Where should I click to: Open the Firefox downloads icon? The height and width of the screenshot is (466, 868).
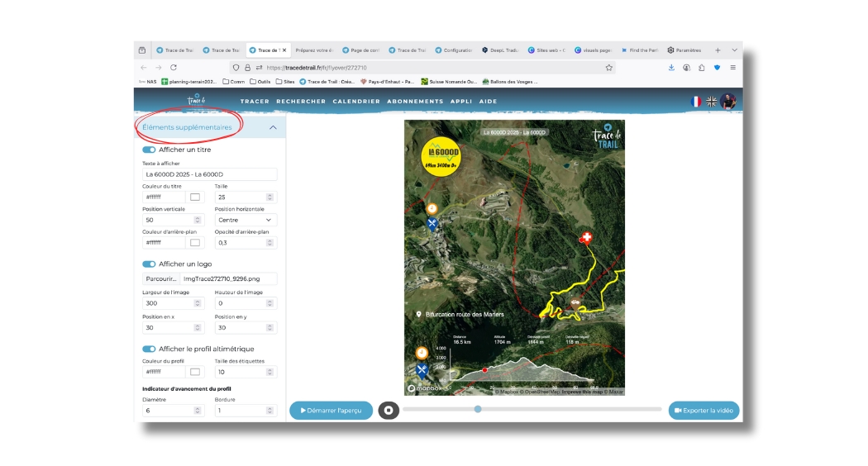tap(671, 68)
